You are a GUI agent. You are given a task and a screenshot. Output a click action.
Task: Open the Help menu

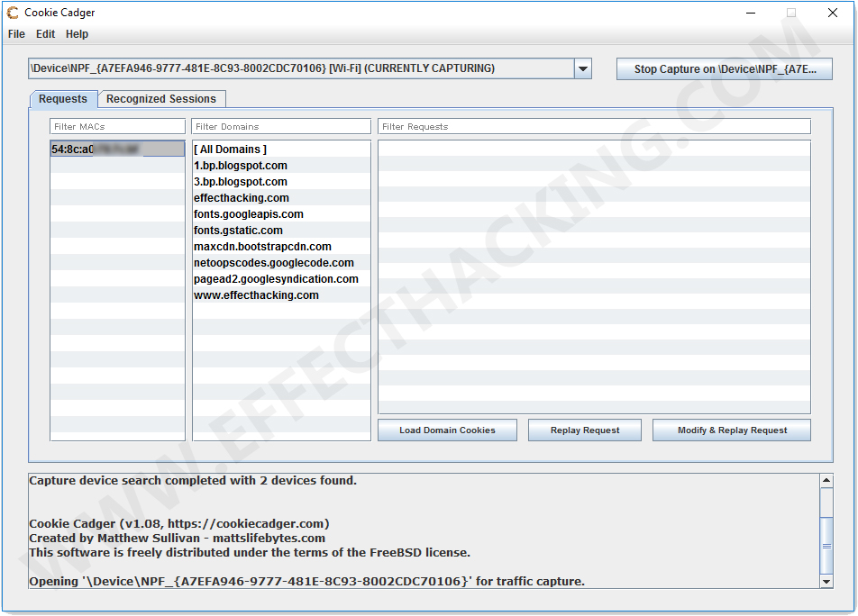click(x=77, y=33)
